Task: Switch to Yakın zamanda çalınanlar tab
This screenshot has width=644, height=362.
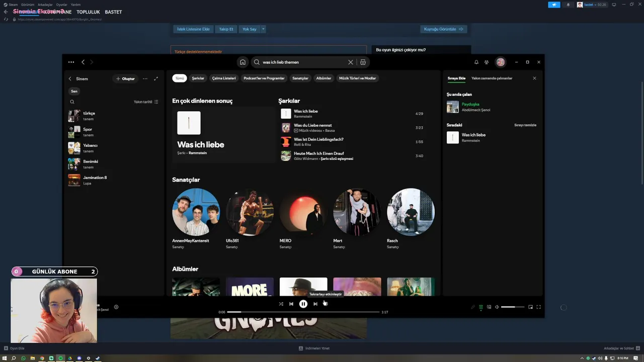Action: coord(492,78)
